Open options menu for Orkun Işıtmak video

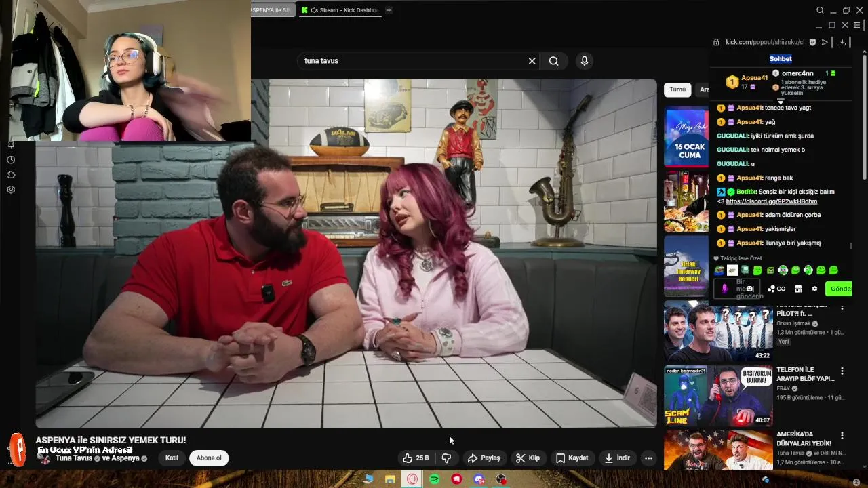tap(842, 307)
